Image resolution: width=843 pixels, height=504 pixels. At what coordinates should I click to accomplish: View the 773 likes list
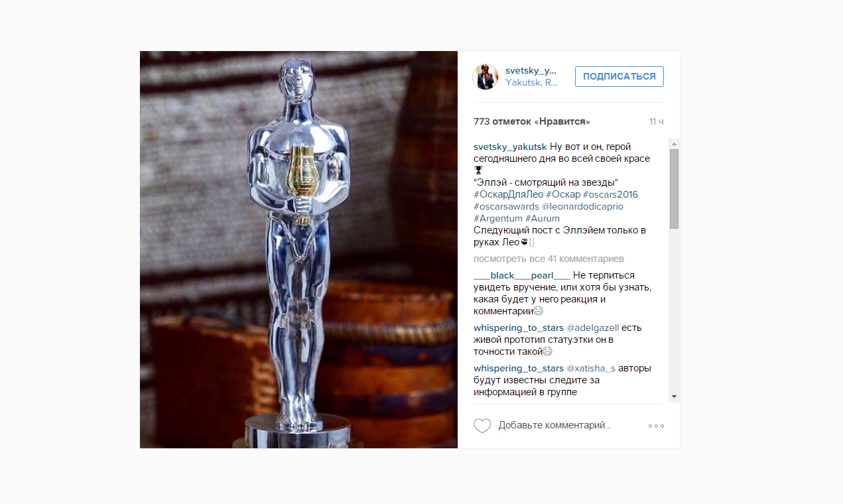pos(532,122)
